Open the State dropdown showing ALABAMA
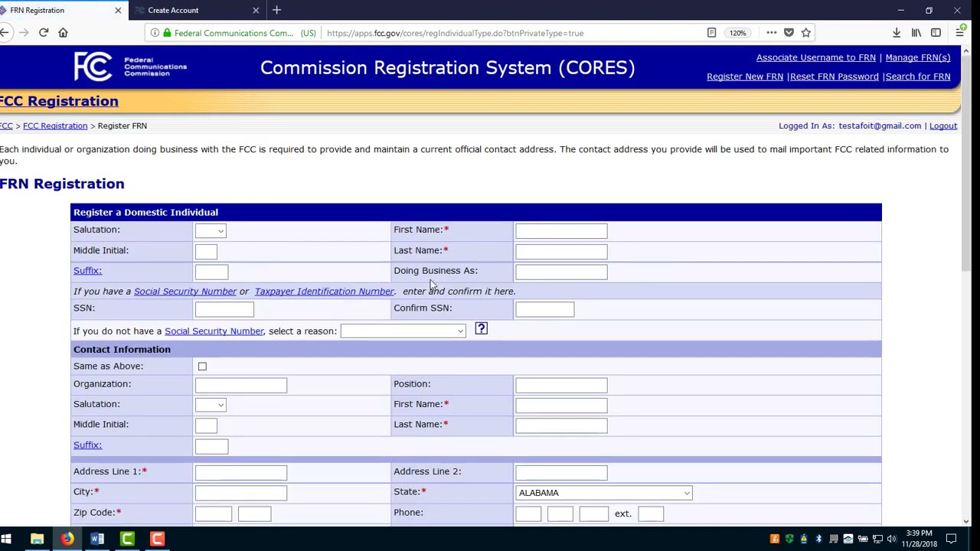Image resolution: width=980 pixels, height=551 pixels. tap(604, 493)
